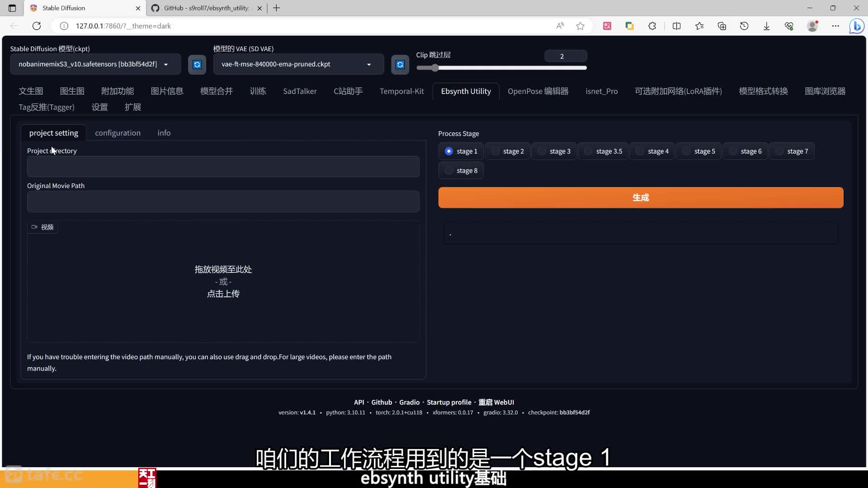Open the isnet_Pro tab
The image size is (868, 488).
coord(602,91)
